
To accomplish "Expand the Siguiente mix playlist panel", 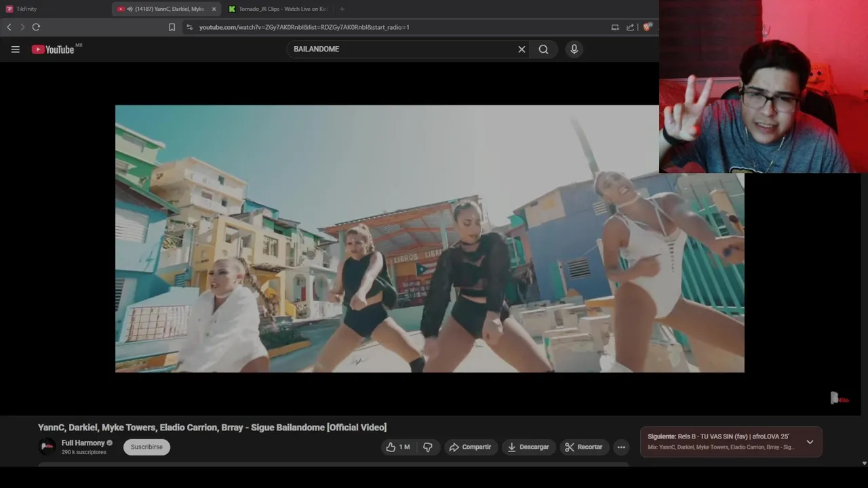I will click(x=810, y=442).
